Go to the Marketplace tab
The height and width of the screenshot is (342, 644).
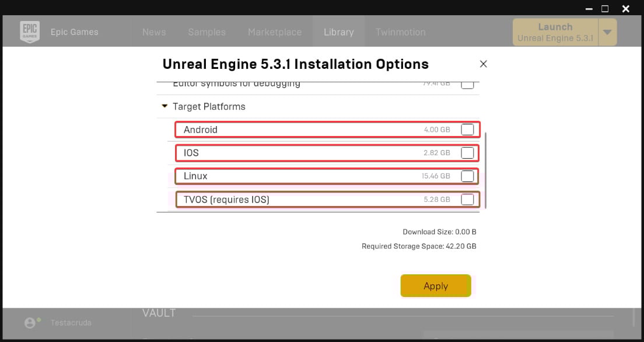pos(275,32)
